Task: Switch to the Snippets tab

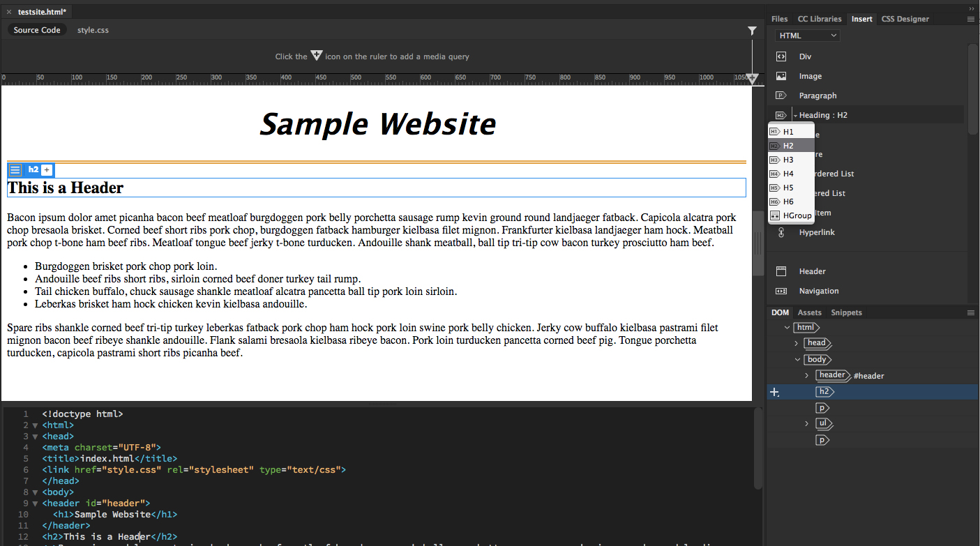Action: [x=846, y=312]
